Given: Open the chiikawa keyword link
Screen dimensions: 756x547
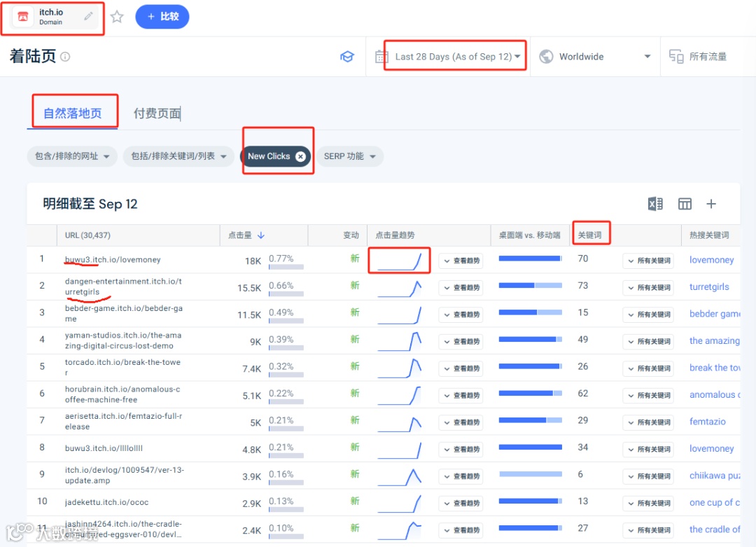Looking at the screenshot, I should (715, 476).
